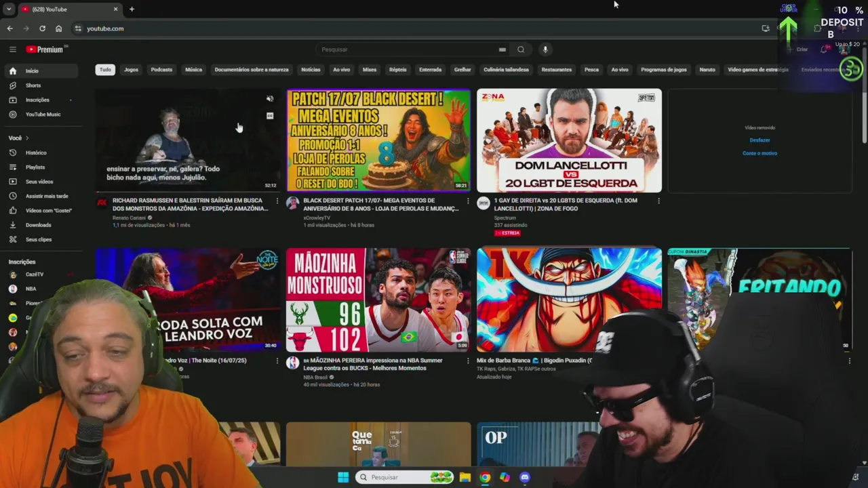Select the Programas de jogos chip
This screenshot has height=488, width=868.
coord(664,69)
